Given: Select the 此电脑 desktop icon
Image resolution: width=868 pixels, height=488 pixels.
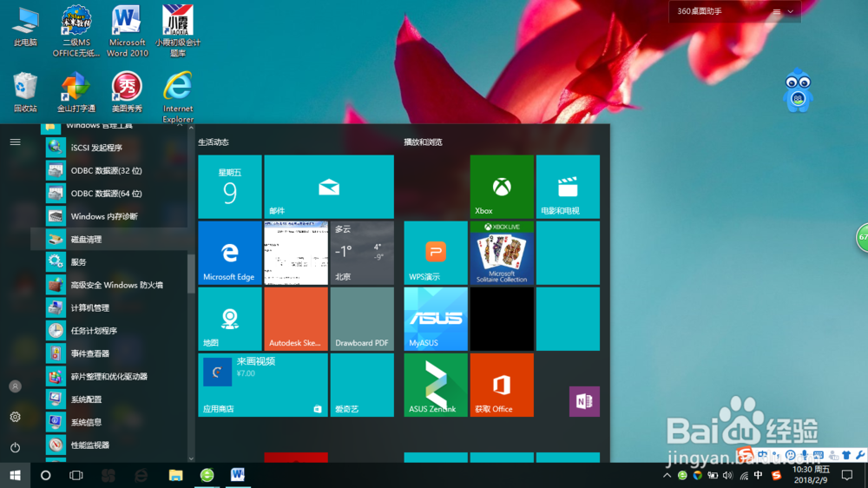Looking at the screenshot, I should (x=25, y=27).
